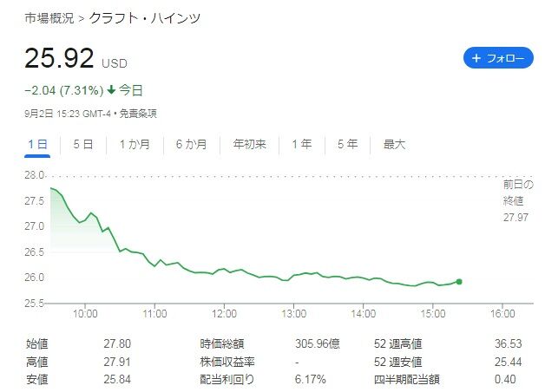The width and height of the screenshot is (545, 392).
Task: Click the chart line near 12:00
Action: (224, 270)
